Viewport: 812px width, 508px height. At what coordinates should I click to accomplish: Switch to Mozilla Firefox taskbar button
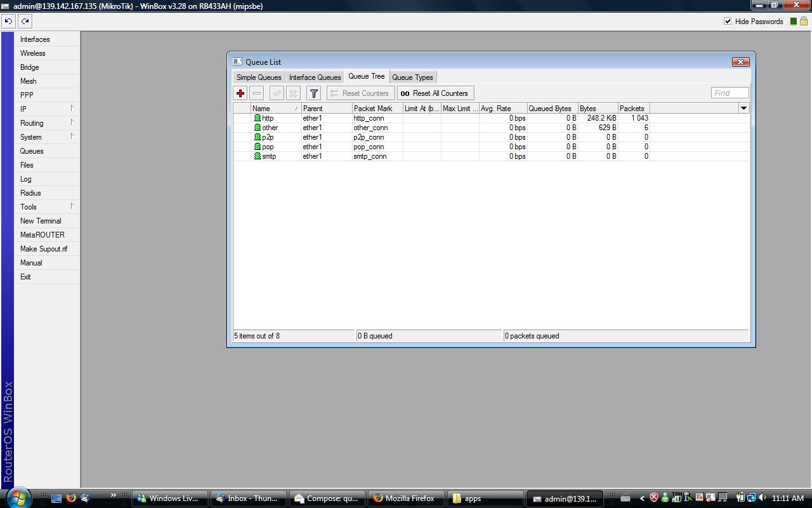click(405, 498)
